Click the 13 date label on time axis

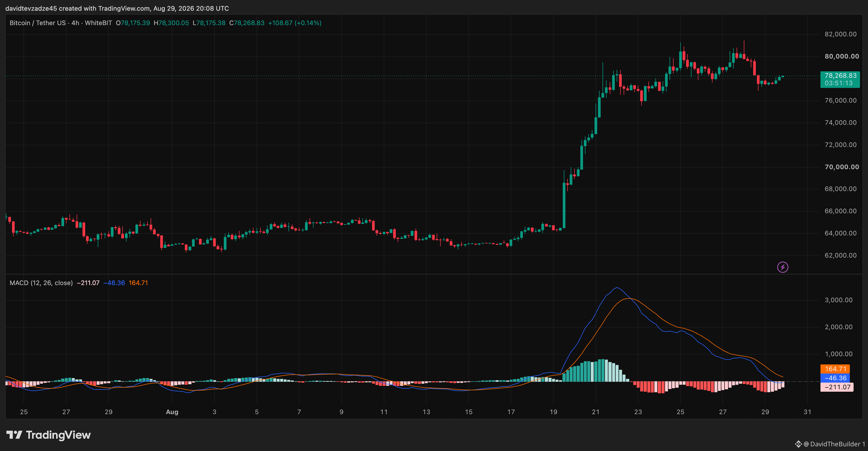426,412
